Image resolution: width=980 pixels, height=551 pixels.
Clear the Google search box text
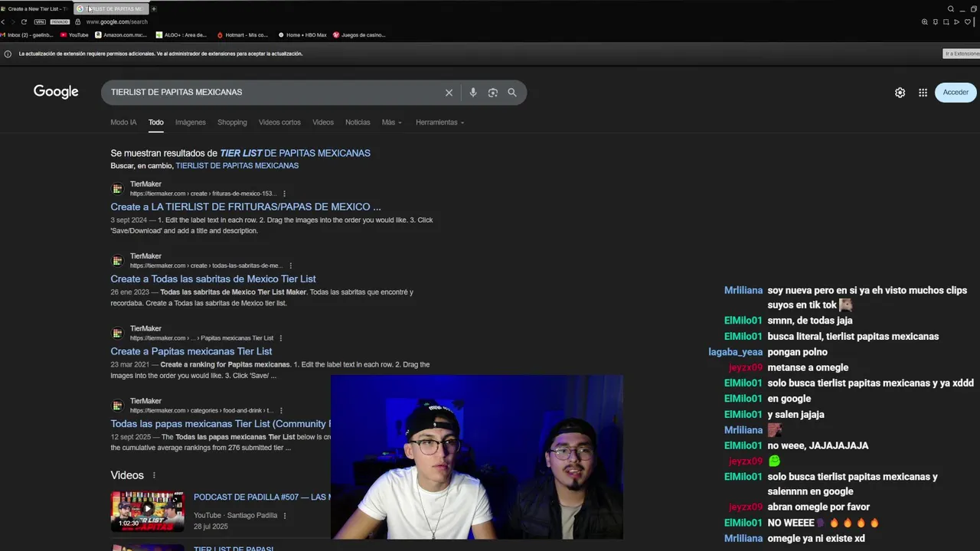[449, 93]
